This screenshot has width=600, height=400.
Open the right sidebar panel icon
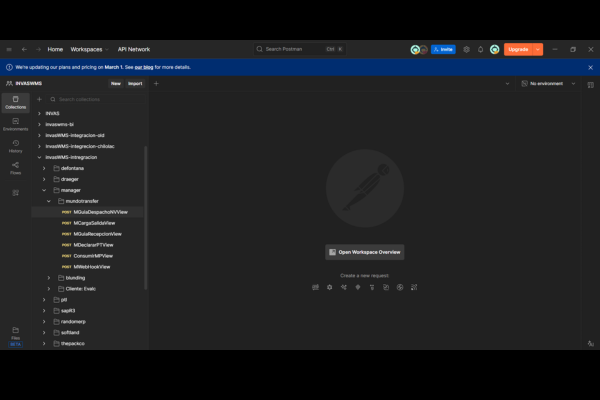pyautogui.click(x=591, y=85)
